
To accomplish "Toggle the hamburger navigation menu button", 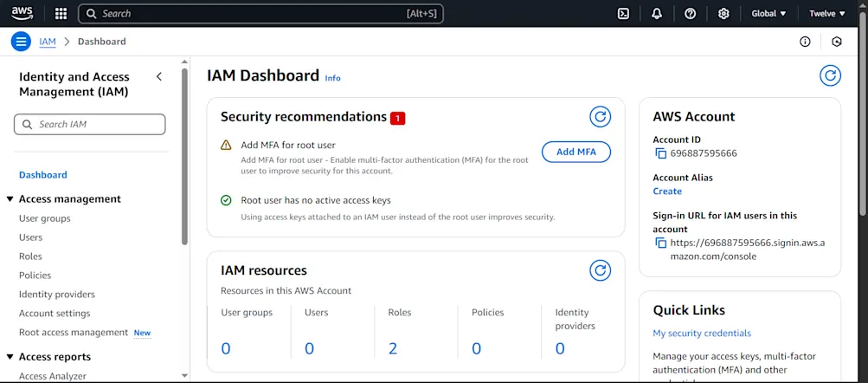I will point(21,42).
